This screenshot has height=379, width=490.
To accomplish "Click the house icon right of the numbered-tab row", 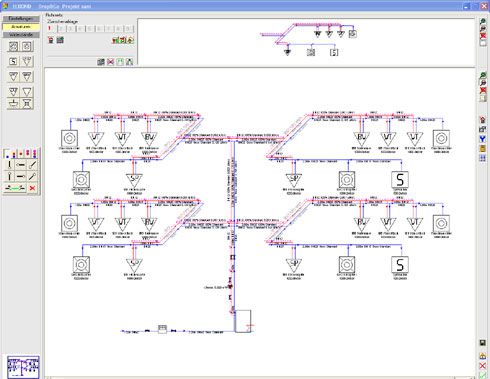I will (x=130, y=40).
